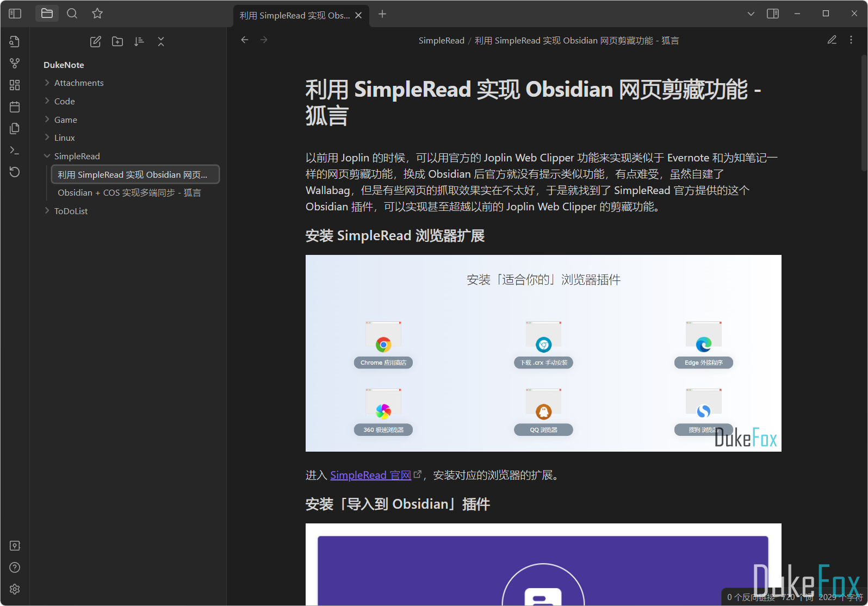Close the SimpleRead note tab

coord(358,15)
